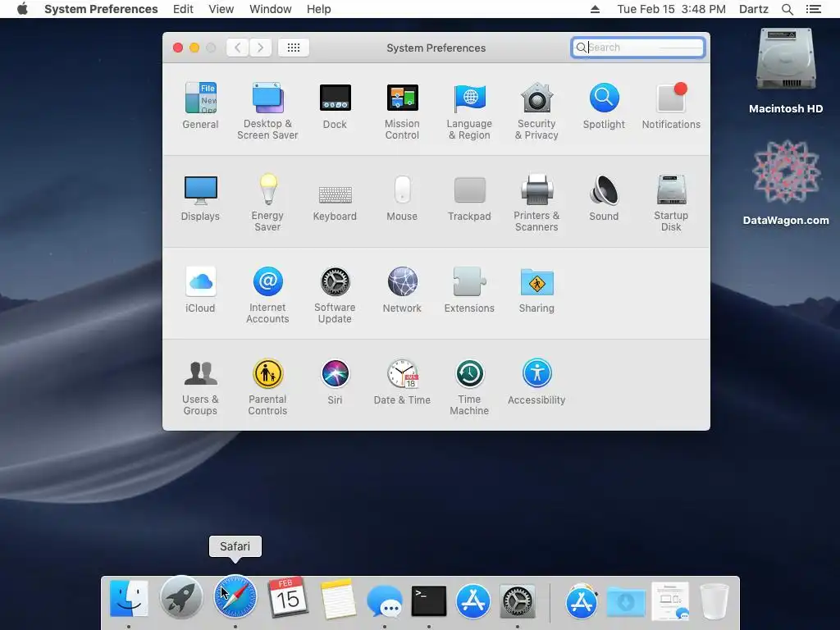Viewport: 840px width, 630px height.
Task: Close the System Preferences window
Action: point(178,48)
